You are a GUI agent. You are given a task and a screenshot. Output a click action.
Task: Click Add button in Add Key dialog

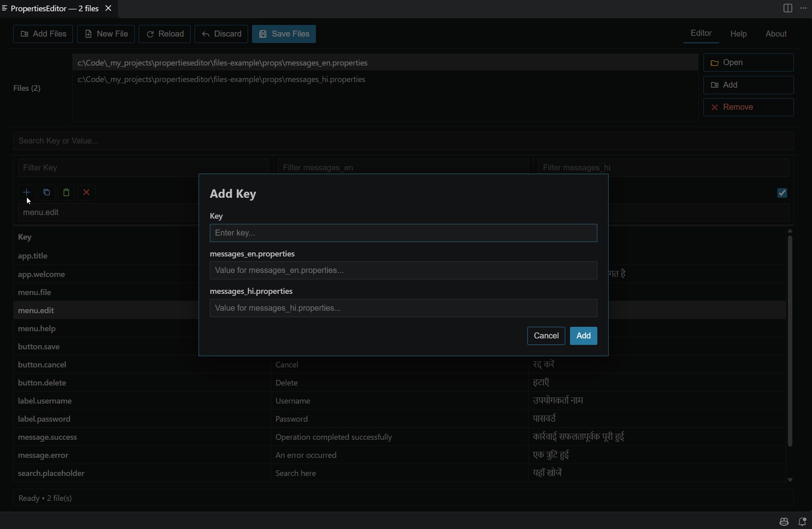583,336
